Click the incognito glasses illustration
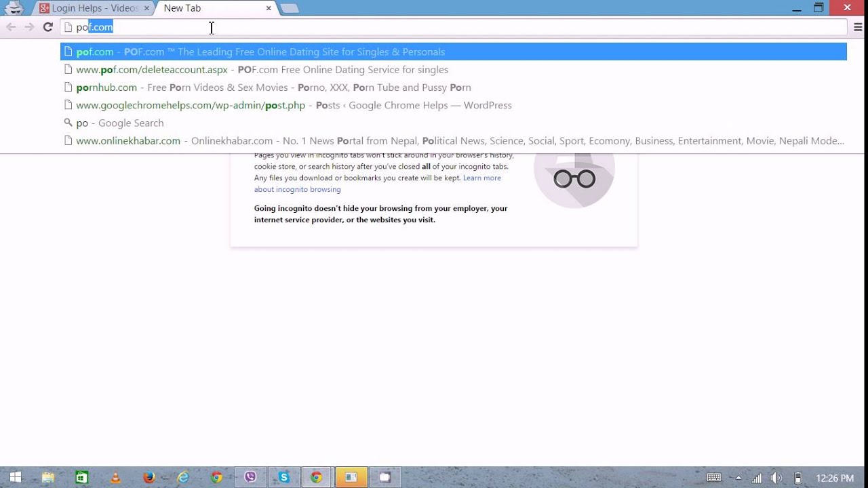The width and height of the screenshot is (868, 488). point(574,179)
